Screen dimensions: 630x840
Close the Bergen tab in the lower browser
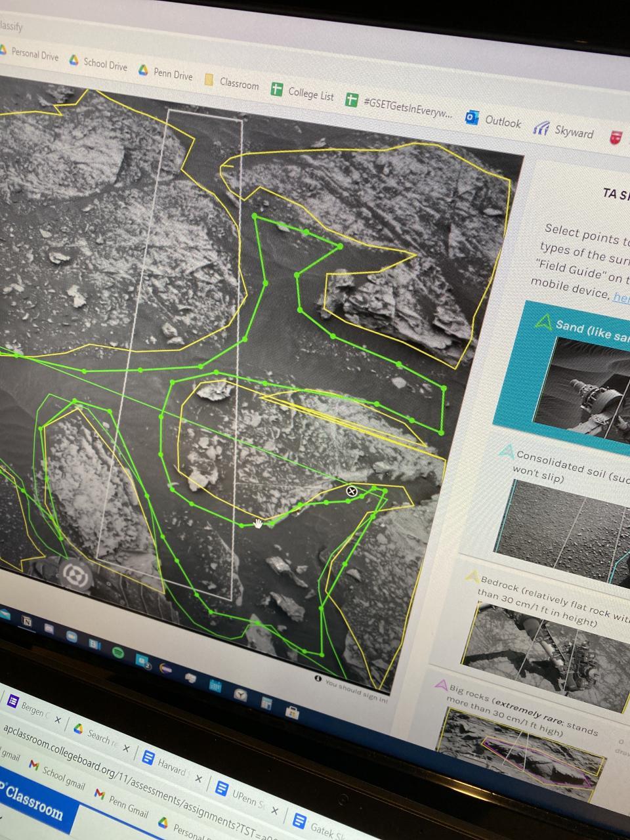pyautogui.click(x=58, y=719)
